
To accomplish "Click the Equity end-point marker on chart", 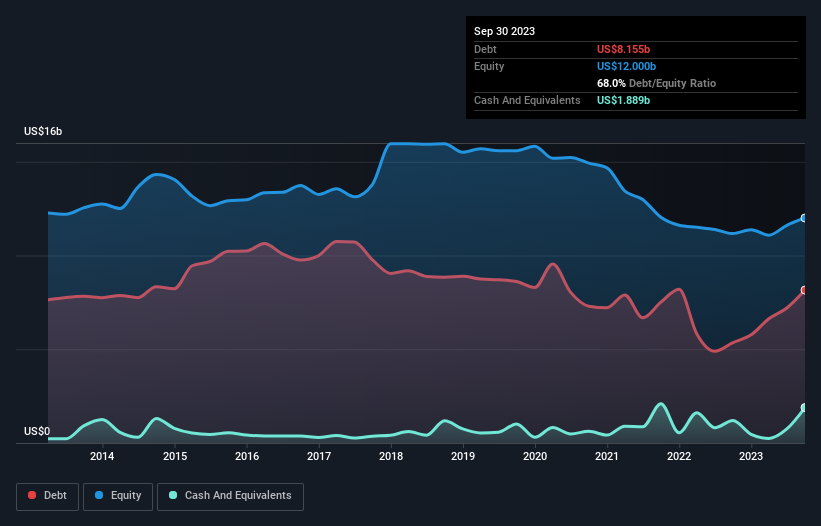I will coord(804,218).
